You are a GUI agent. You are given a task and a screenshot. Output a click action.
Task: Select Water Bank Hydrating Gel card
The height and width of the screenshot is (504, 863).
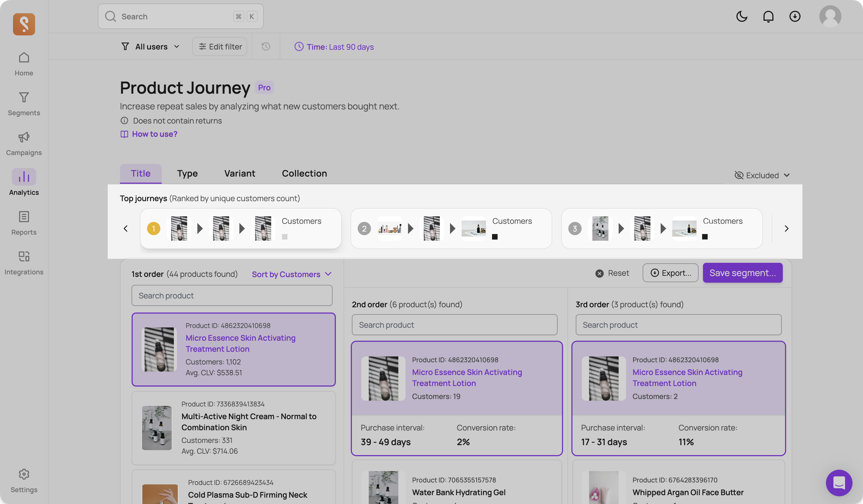tap(457, 482)
